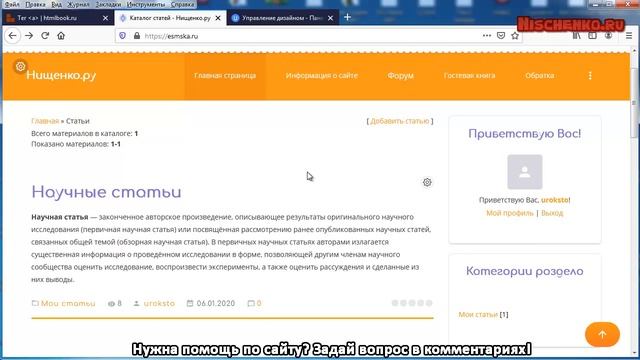This screenshot has width=640, height=360.
Task: Click the Нищенко.ру site logo
Action: tap(61, 76)
